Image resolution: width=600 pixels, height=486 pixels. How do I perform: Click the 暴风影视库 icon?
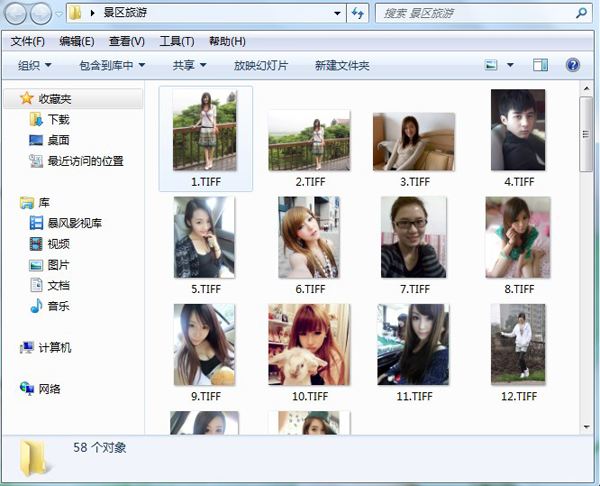pyautogui.click(x=36, y=223)
